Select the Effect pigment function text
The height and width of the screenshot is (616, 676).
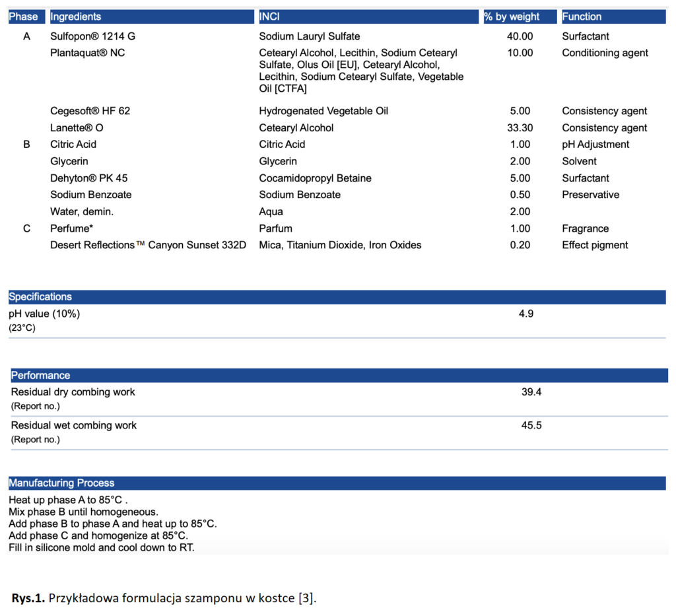pos(595,245)
